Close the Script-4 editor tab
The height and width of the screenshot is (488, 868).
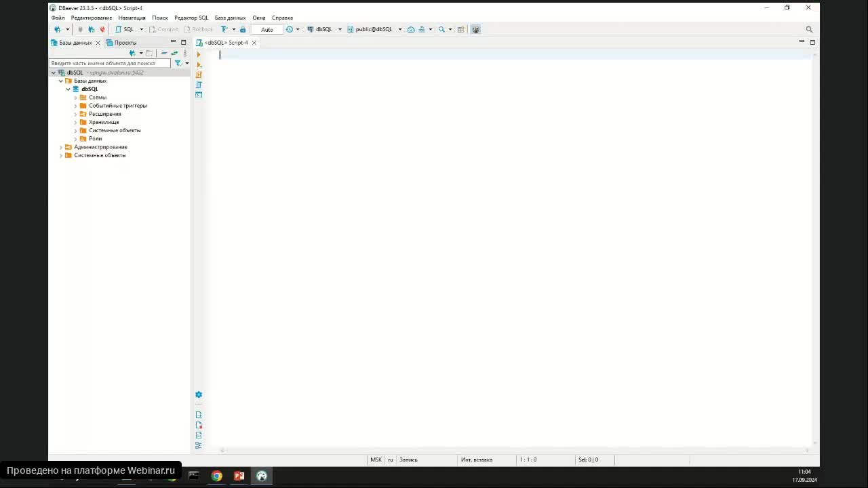pyautogui.click(x=254, y=43)
